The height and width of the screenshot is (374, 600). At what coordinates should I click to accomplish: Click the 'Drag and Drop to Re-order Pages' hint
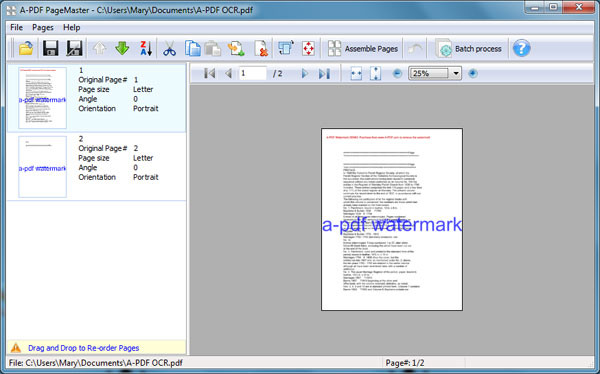83,348
